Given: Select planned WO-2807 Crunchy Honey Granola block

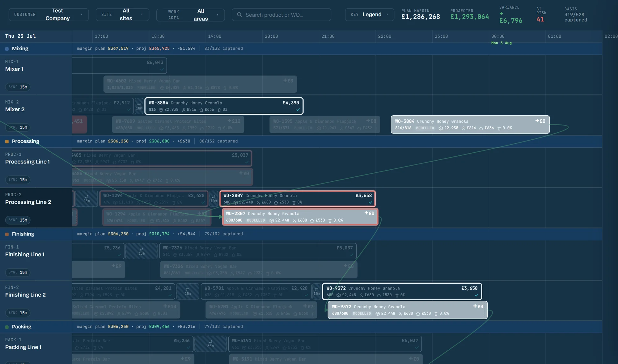Looking at the screenshot, I should coord(297,199).
